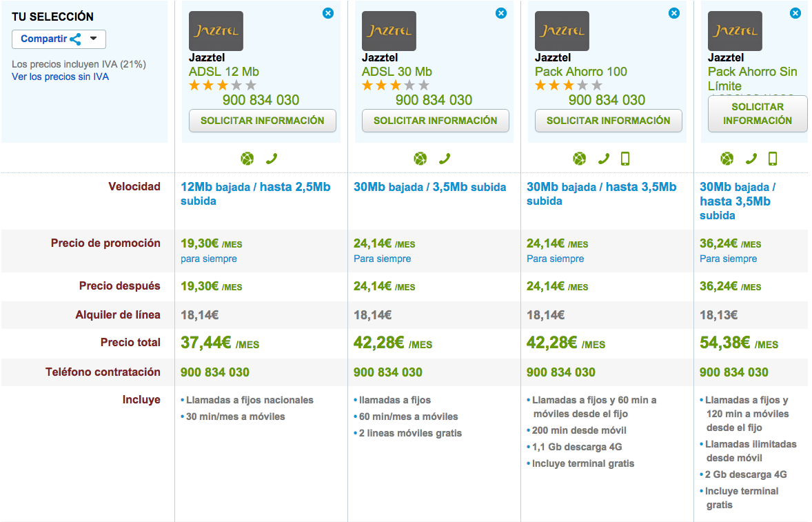Click star rating of ADSL 30 Mb

396,86
